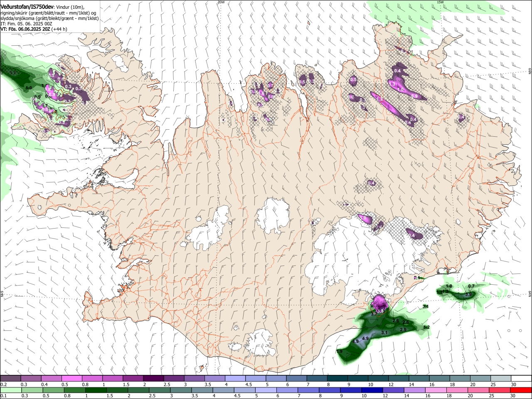This screenshot has width=532, height=399.
Task: Click bottom legend swatch between 14 and 16
Action: [415, 390]
